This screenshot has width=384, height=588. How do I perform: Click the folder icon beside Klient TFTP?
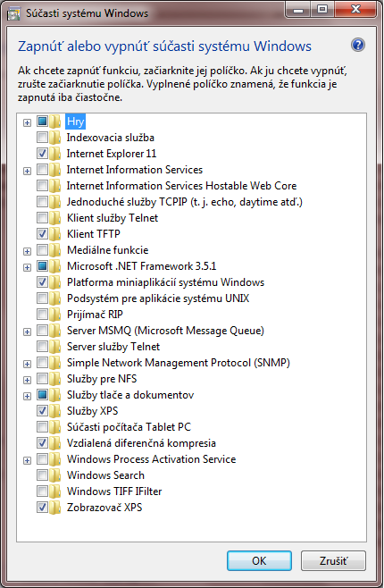point(55,234)
